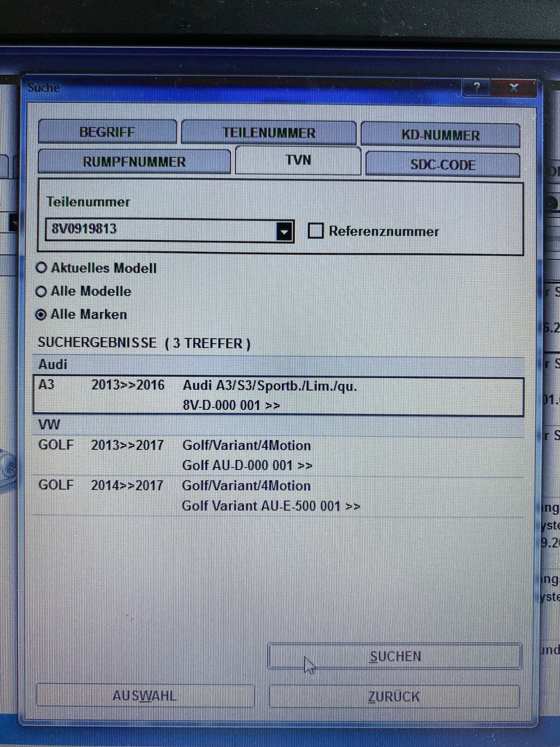Expand the Teilenummer dropdown arrow
This screenshot has width=560, height=747.
[x=284, y=231]
